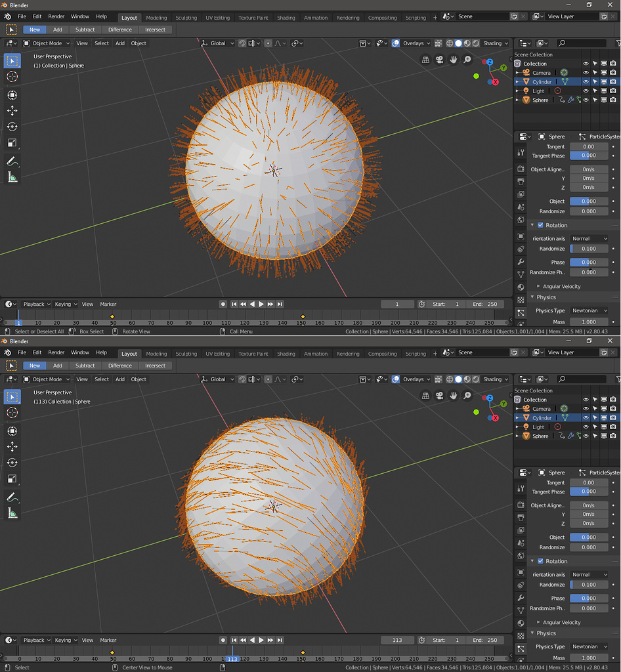Click the Rotate tool in bottom window toolbar
This screenshot has height=672, width=621.
click(12, 463)
